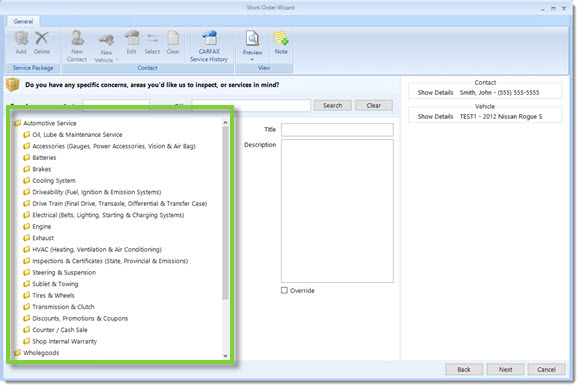Click the Next button
580x388 pixels.
point(505,369)
